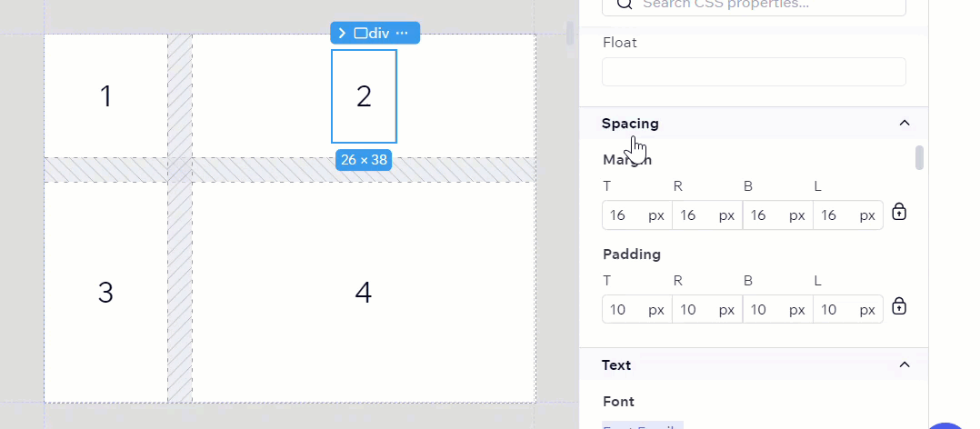Image resolution: width=980 pixels, height=429 pixels.
Task: Edit the padding top value
Action: [619, 310]
